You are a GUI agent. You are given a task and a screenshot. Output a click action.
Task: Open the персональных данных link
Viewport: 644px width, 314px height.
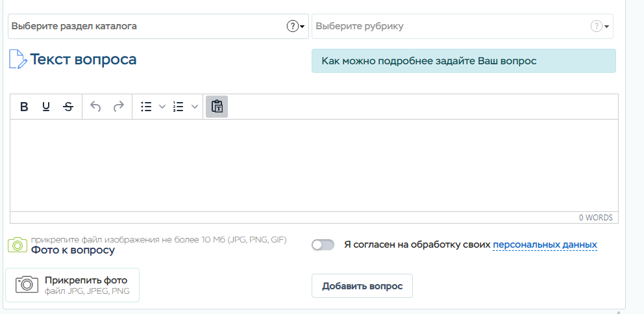(x=545, y=245)
